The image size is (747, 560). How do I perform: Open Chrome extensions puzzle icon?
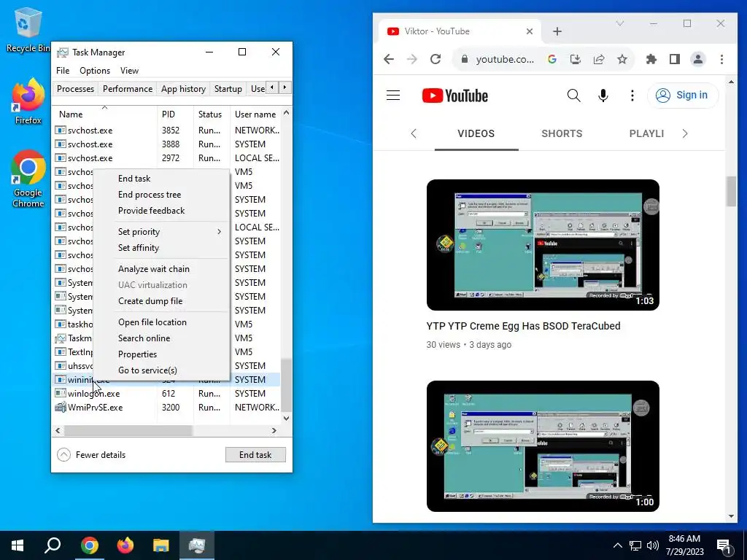[x=651, y=59]
